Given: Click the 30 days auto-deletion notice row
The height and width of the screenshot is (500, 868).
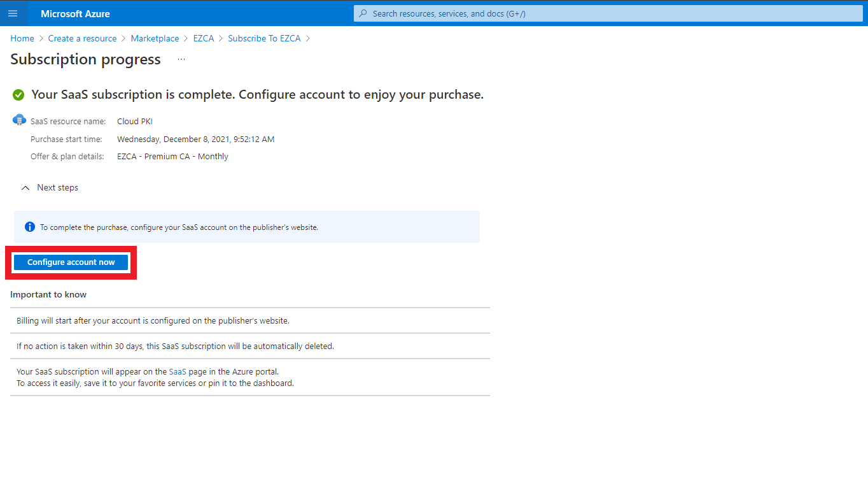Looking at the screenshot, I should click(250, 346).
